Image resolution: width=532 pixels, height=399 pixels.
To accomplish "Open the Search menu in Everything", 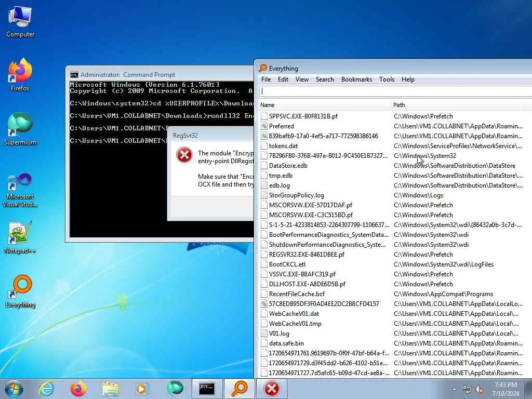I will (x=325, y=79).
